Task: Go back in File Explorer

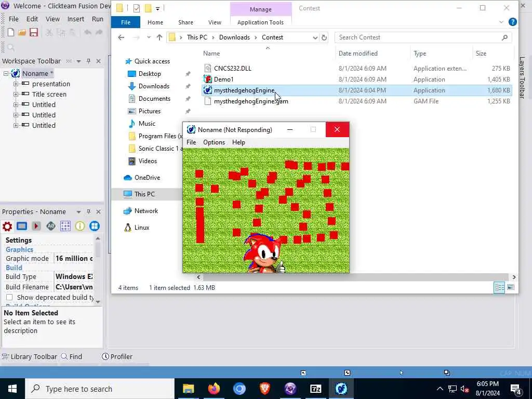Action: coord(121,37)
